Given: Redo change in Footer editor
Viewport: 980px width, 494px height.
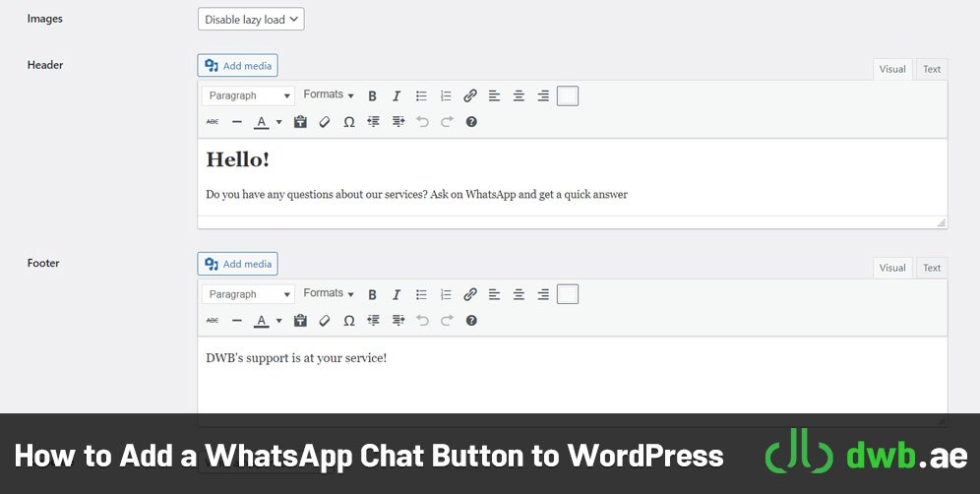Looking at the screenshot, I should [x=447, y=320].
